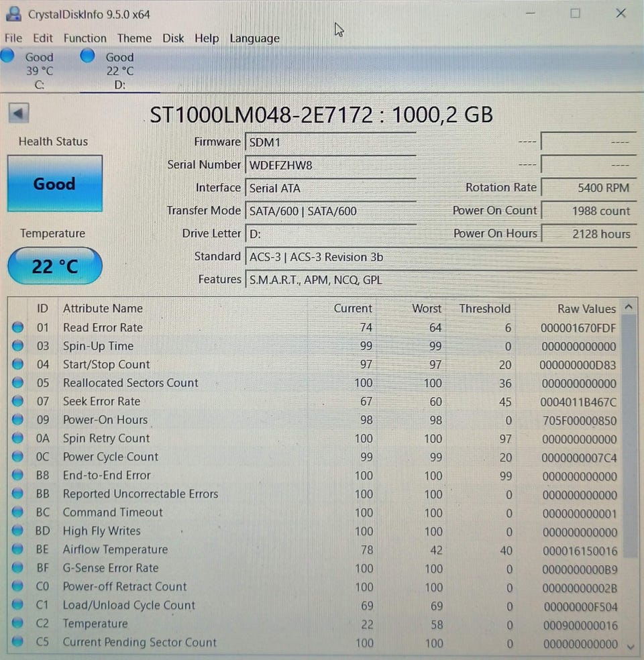Select the Command Timeout attribute name

tap(113, 512)
